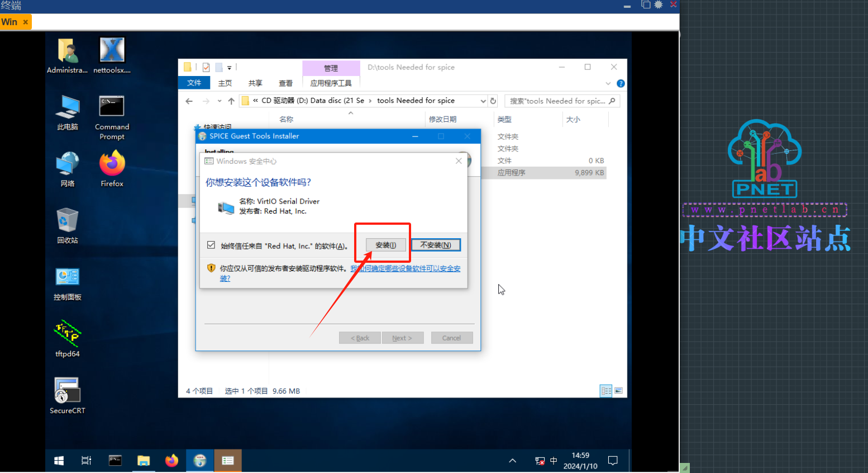Open the 控制面板 desktop icon

point(67,283)
